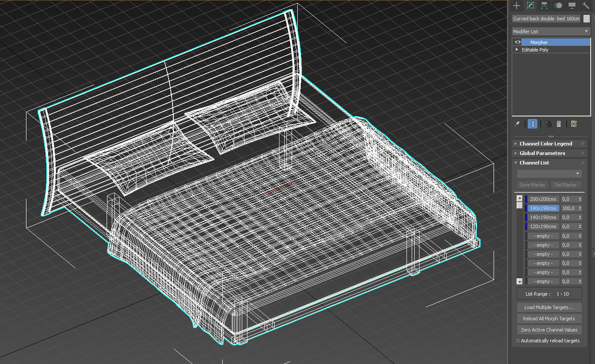Click the Save Marker button

tap(532, 185)
